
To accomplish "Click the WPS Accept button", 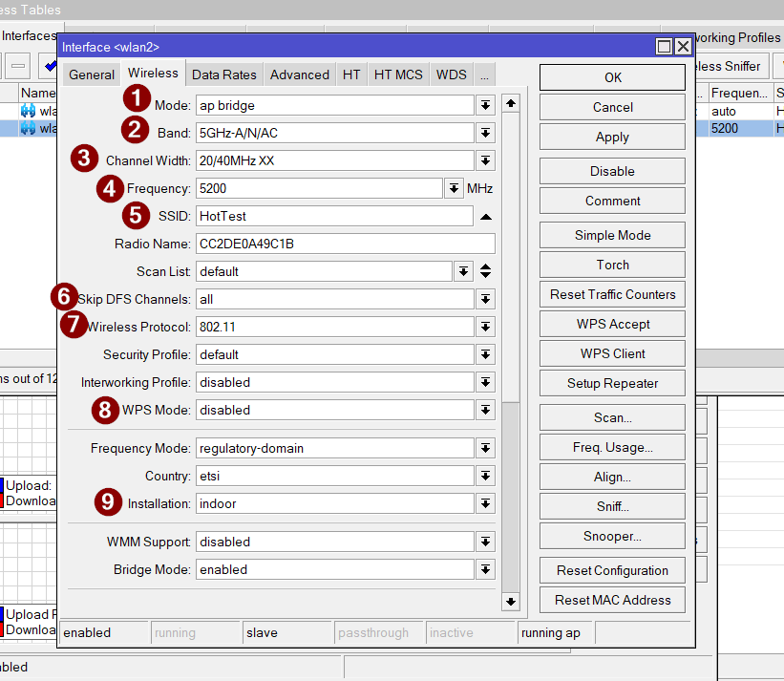I will (612, 324).
